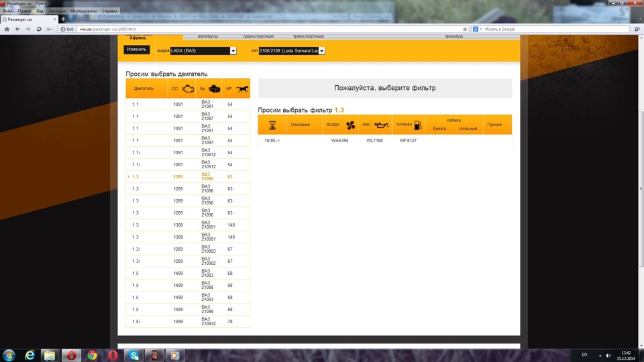
Task: Click fuel filter WF8127
Action: [x=409, y=141]
